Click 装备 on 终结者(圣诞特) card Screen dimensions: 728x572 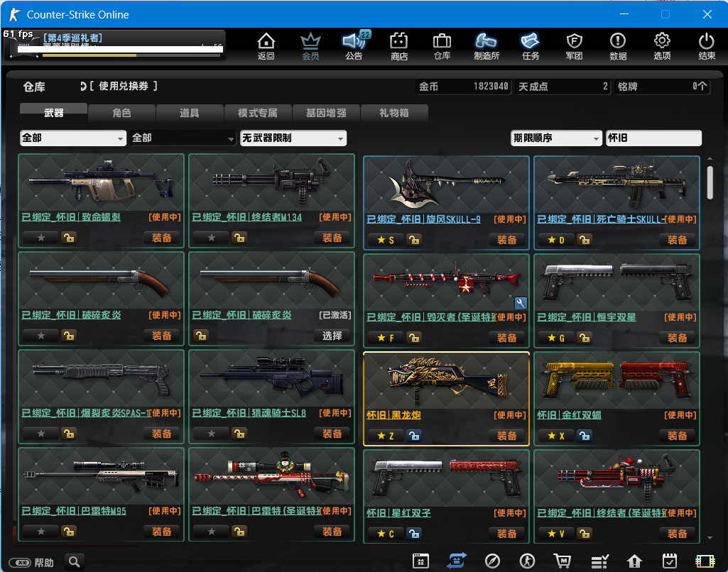[x=678, y=534]
